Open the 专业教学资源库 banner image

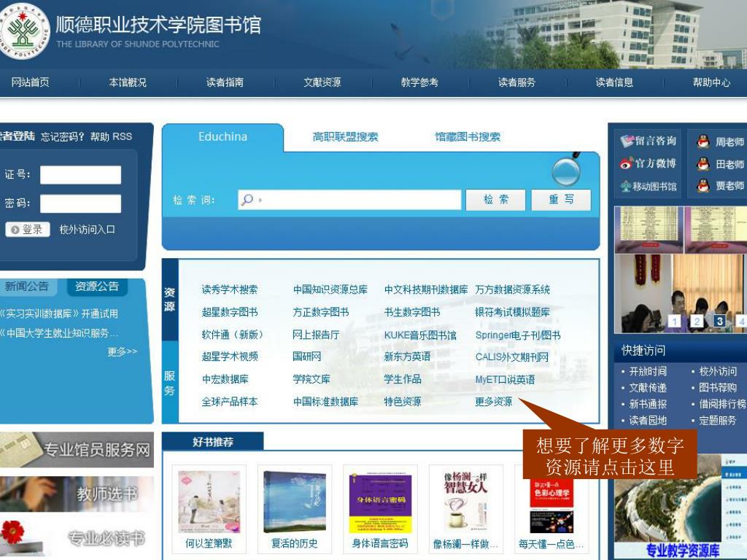681,507
